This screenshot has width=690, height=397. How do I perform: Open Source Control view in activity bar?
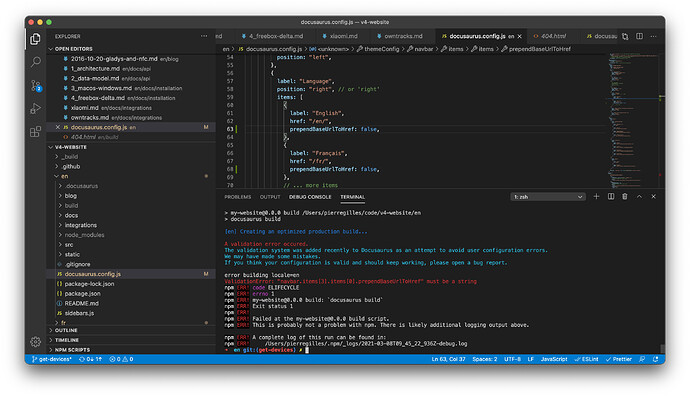[36, 85]
